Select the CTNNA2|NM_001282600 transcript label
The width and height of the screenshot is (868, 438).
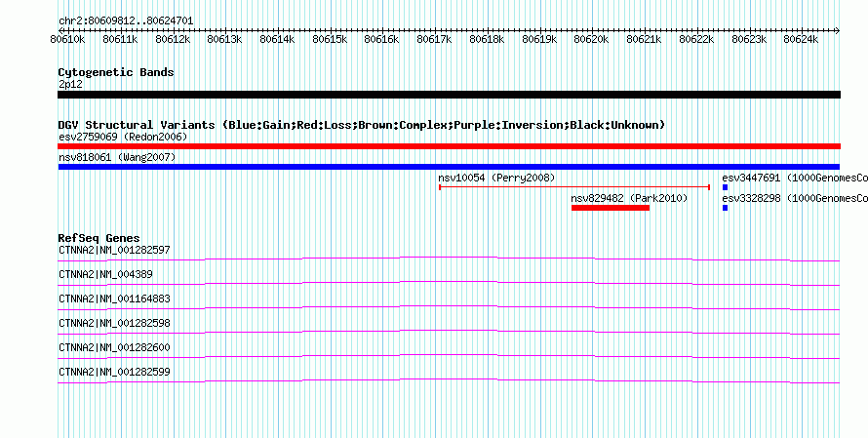point(114,347)
